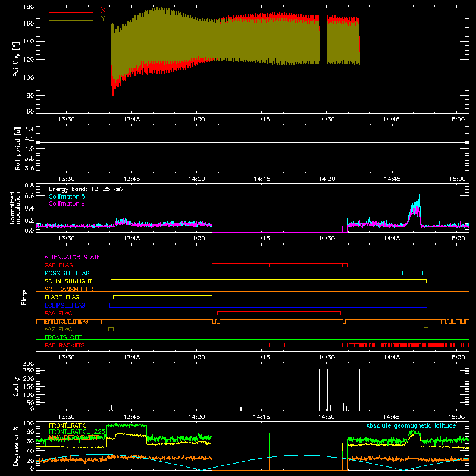The width and height of the screenshot is (476, 476).
Task: Click the 0.8 tick on modulation axis
Action: click(x=29, y=185)
